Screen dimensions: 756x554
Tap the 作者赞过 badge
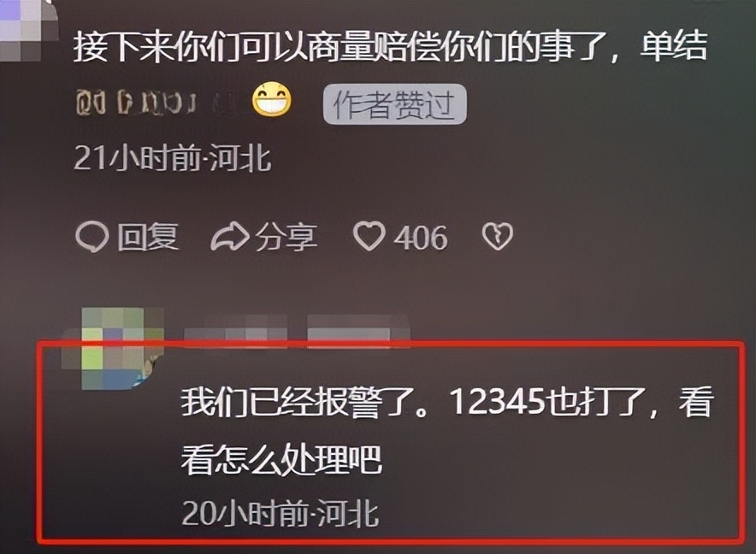(x=395, y=104)
